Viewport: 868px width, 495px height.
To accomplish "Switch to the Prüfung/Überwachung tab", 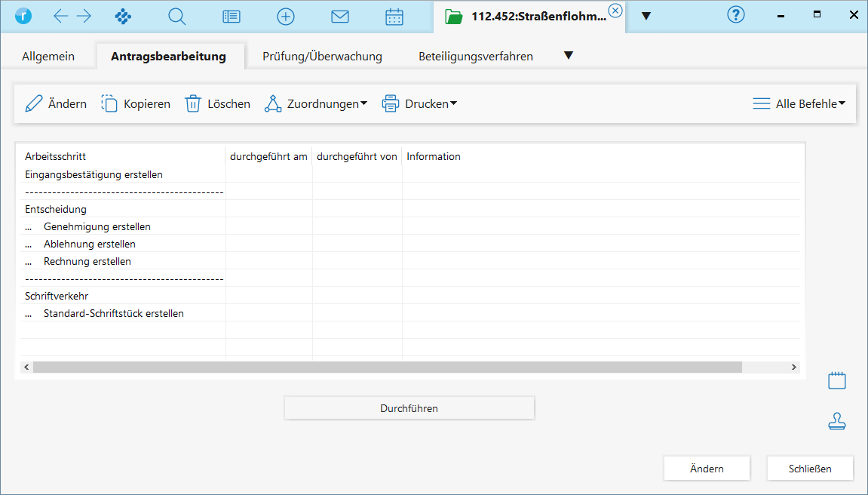I will click(322, 57).
